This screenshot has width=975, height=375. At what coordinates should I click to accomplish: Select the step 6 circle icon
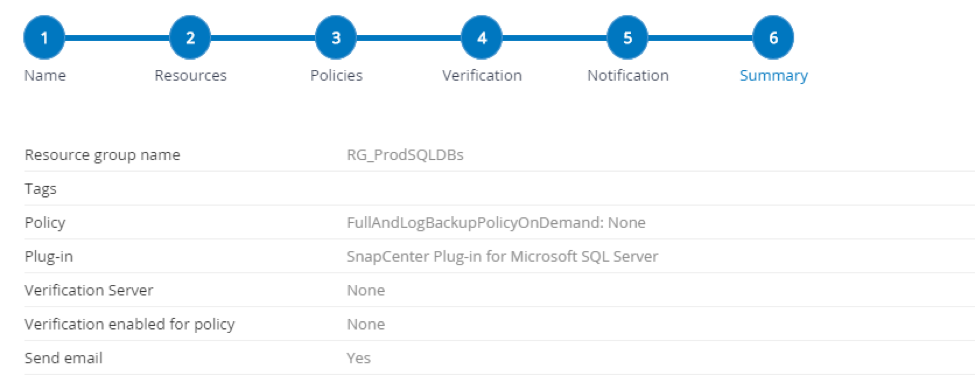[773, 37]
